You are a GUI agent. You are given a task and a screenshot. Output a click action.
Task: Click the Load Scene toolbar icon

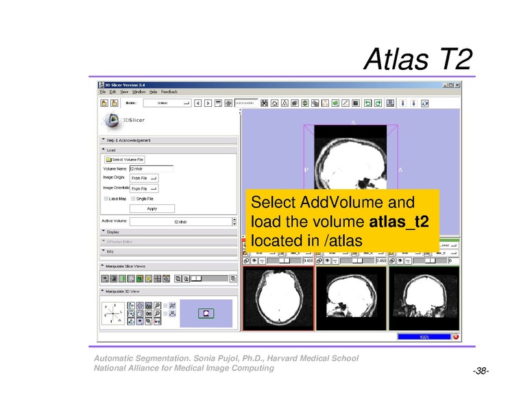click(x=104, y=103)
